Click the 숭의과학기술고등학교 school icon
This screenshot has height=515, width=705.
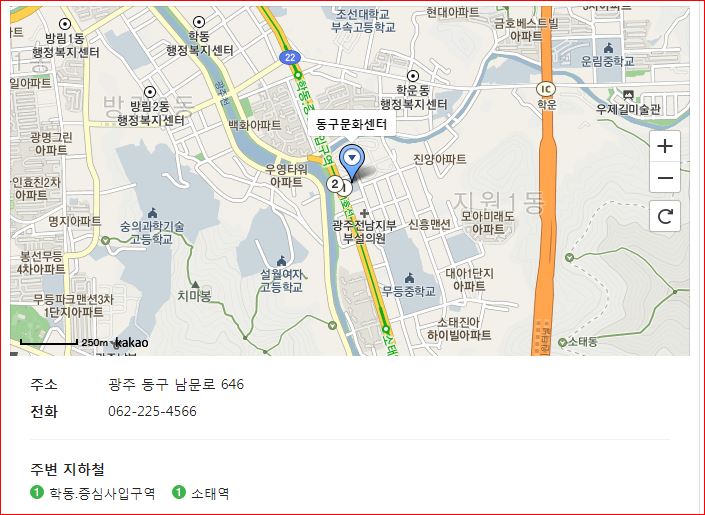pyautogui.click(x=152, y=212)
